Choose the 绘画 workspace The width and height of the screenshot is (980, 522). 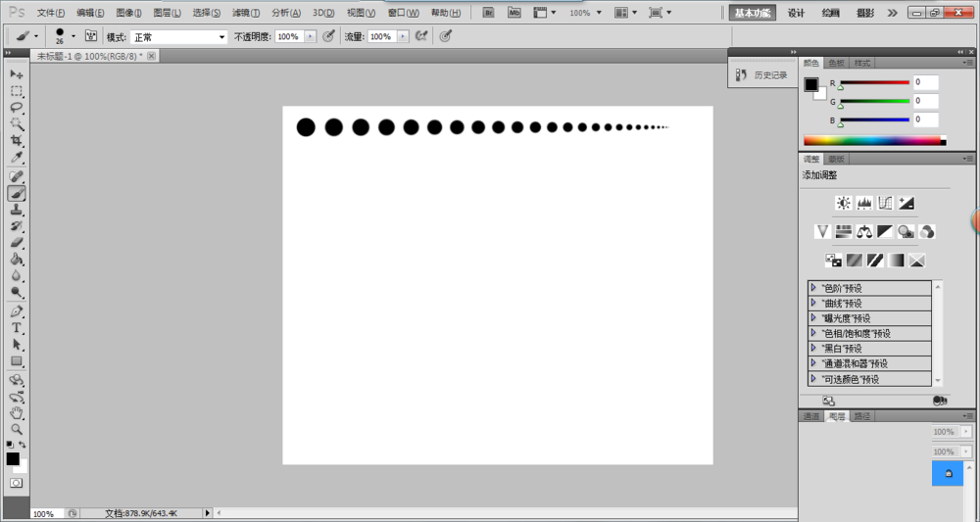[831, 13]
